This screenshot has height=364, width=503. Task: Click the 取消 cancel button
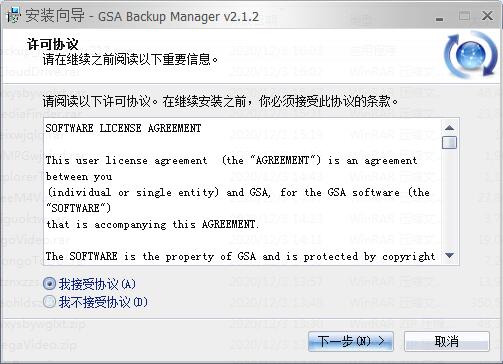click(x=447, y=341)
